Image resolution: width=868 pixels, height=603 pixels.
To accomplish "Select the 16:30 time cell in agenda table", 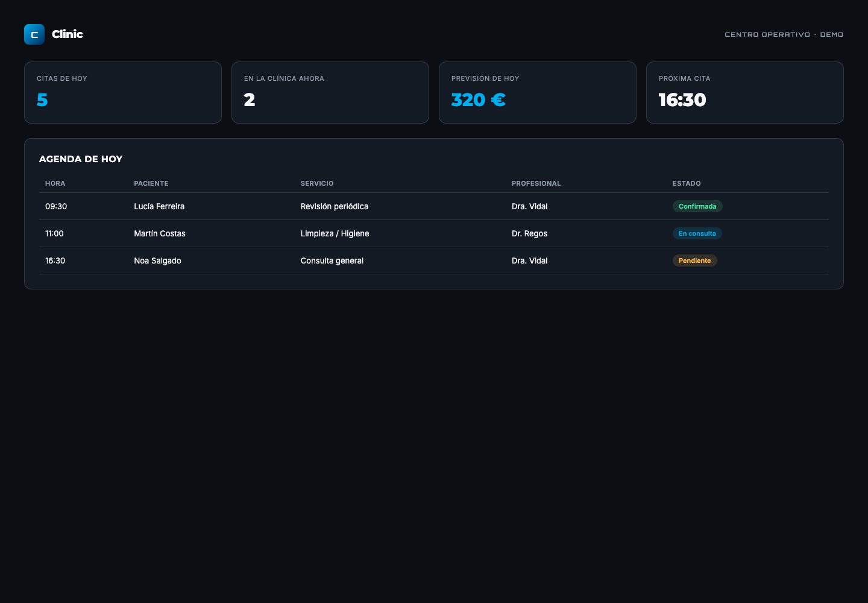I will (x=55, y=260).
